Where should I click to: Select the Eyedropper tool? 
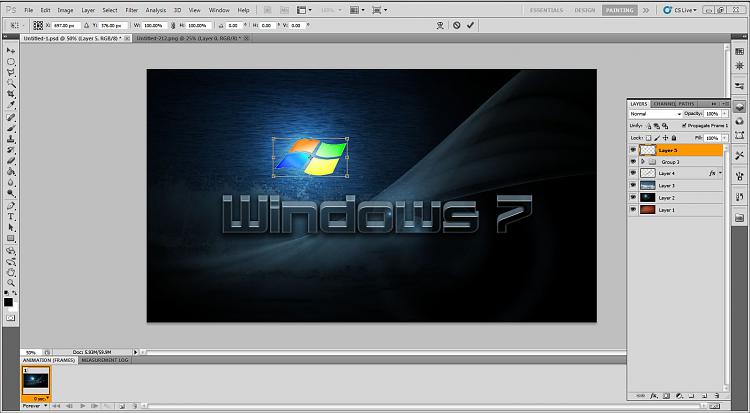[11, 105]
